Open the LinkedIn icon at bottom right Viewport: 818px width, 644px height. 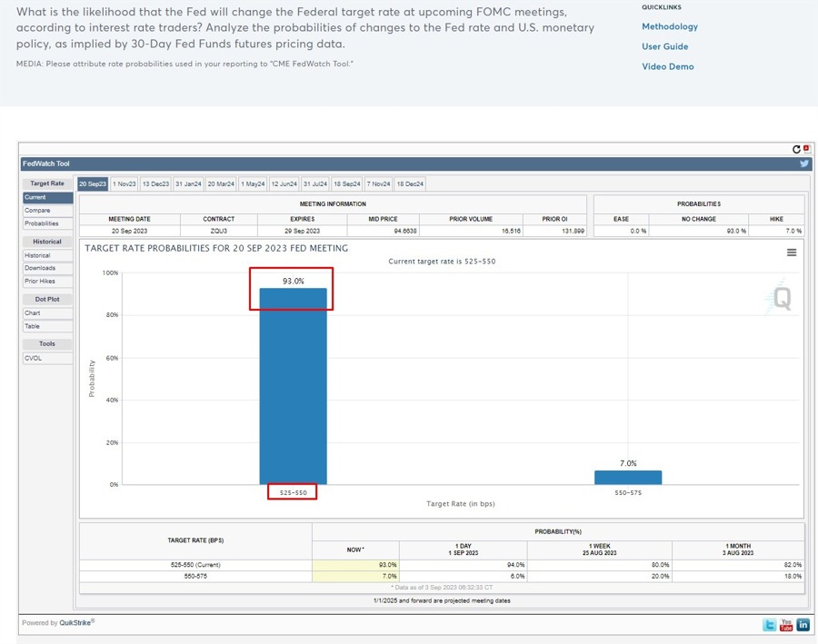[802, 624]
